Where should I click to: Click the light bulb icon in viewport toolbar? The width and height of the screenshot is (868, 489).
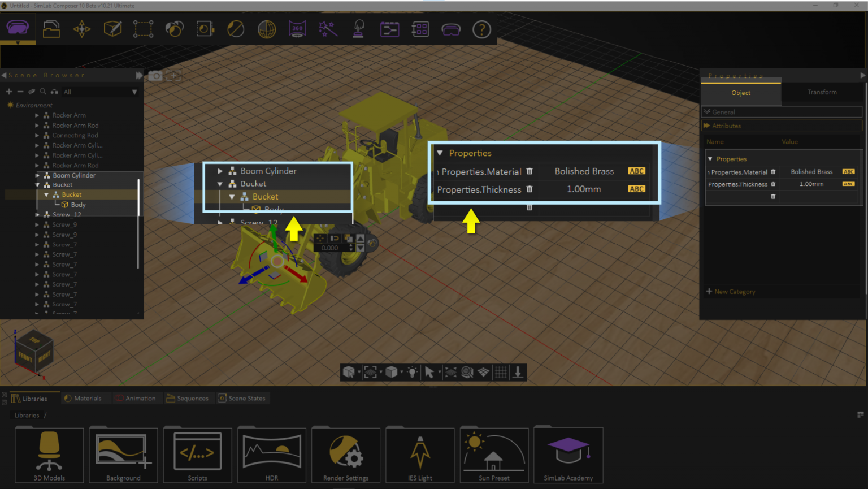(x=412, y=372)
